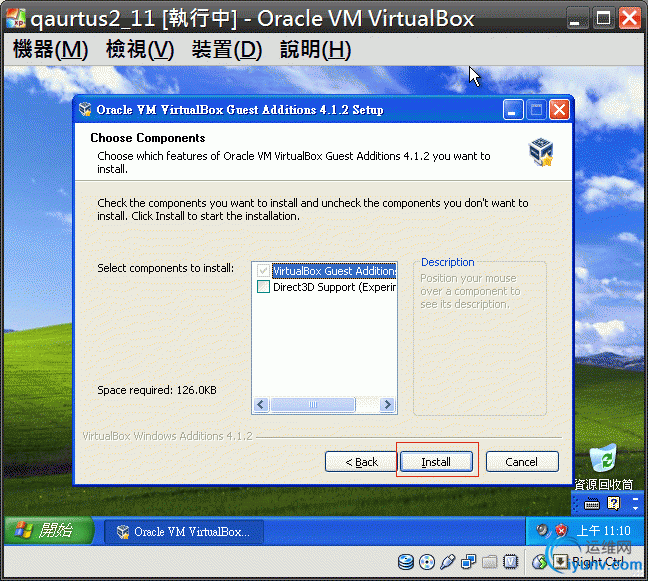Viewport: 648px width, 581px height.
Task: Click the optical disc status icon
Action: [x=427, y=562]
